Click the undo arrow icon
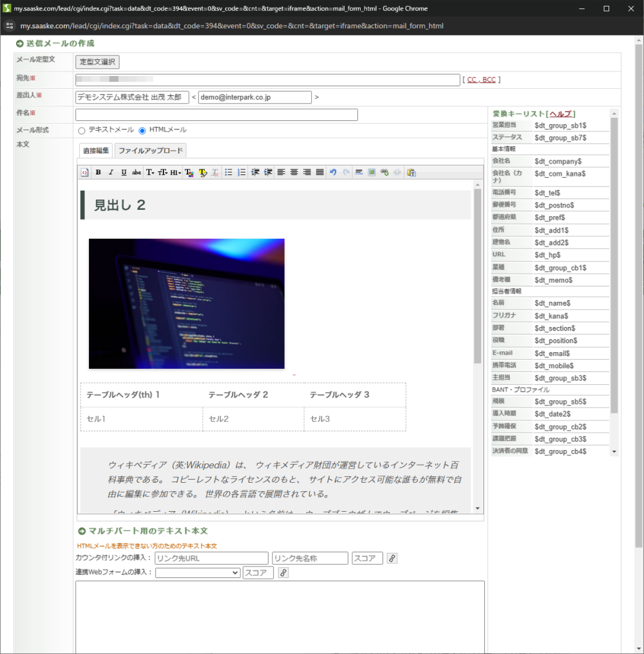The width and height of the screenshot is (644, 654). (333, 173)
